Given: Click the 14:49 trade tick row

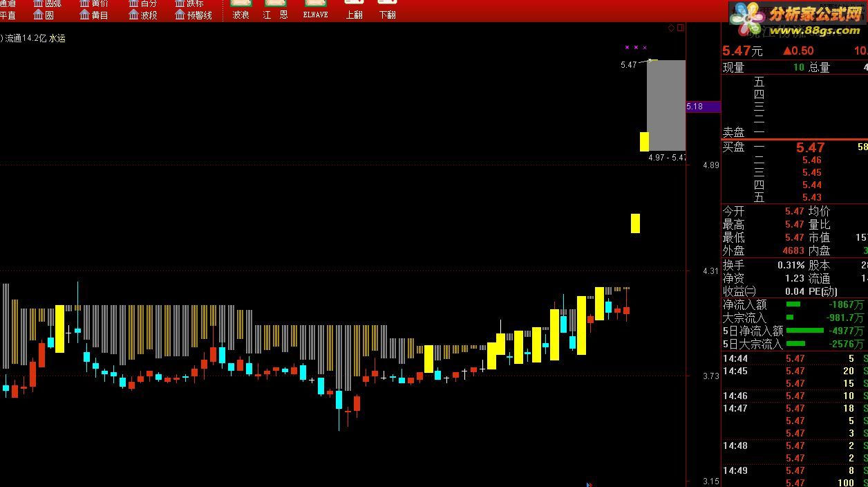Looking at the screenshot, I should pyautogui.click(x=795, y=470).
